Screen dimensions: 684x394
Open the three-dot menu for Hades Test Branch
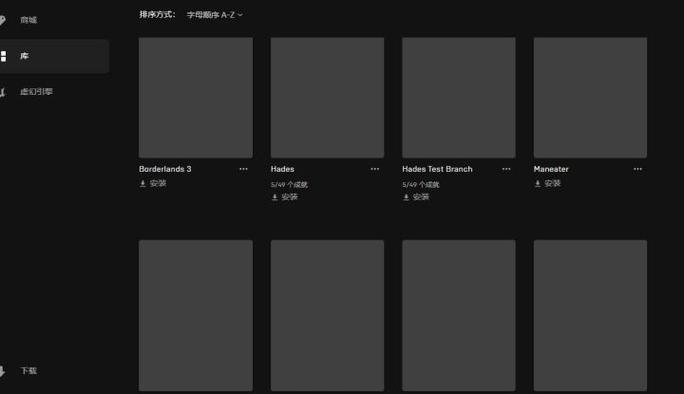coord(506,169)
